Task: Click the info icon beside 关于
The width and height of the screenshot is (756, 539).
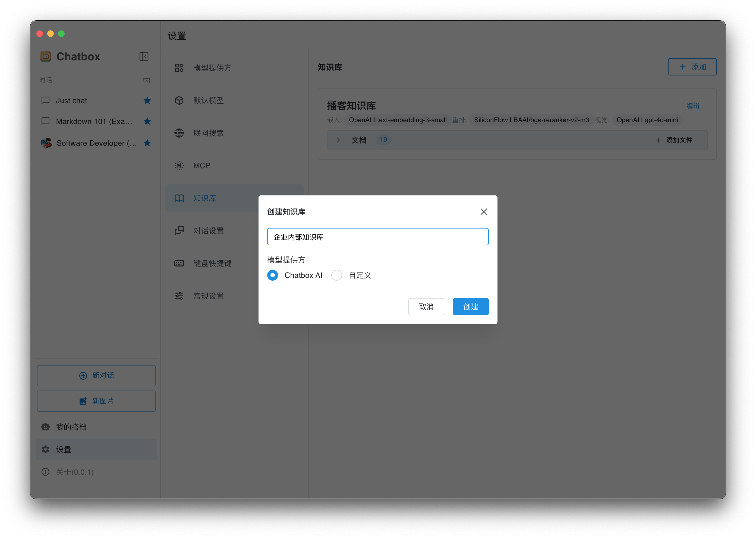Action: (x=46, y=472)
